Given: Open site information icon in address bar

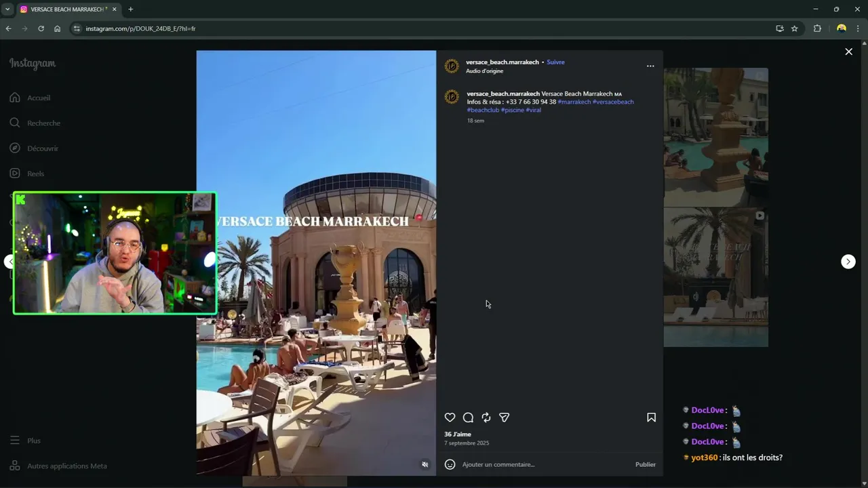Looking at the screenshot, I should pos(77,28).
